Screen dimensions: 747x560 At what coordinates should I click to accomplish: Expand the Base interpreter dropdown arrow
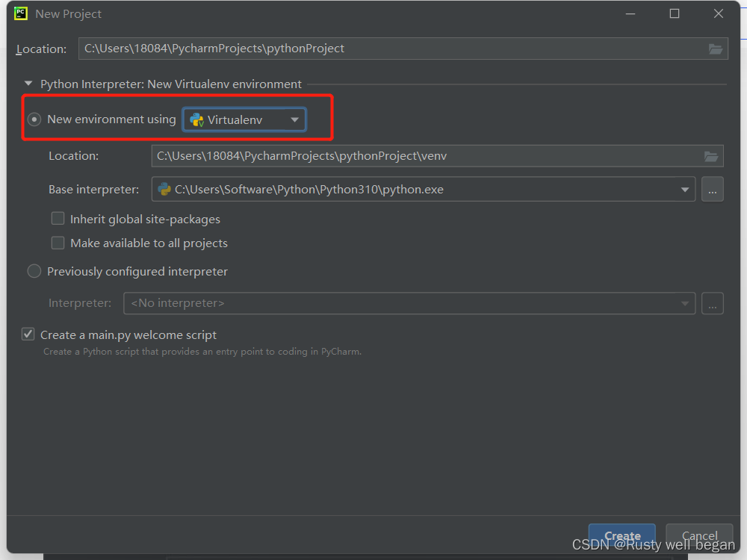pos(684,190)
